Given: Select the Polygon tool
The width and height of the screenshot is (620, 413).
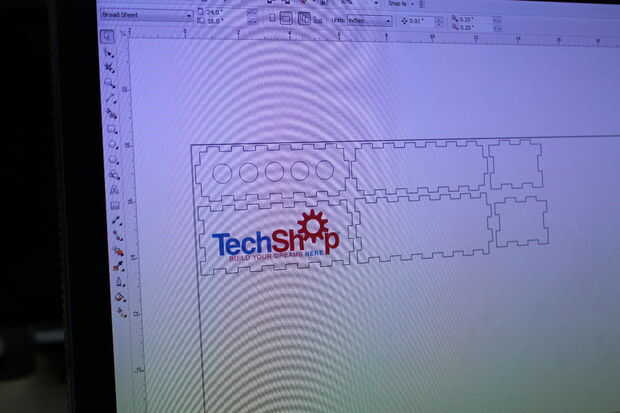Looking at the screenshot, I should tap(114, 160).
